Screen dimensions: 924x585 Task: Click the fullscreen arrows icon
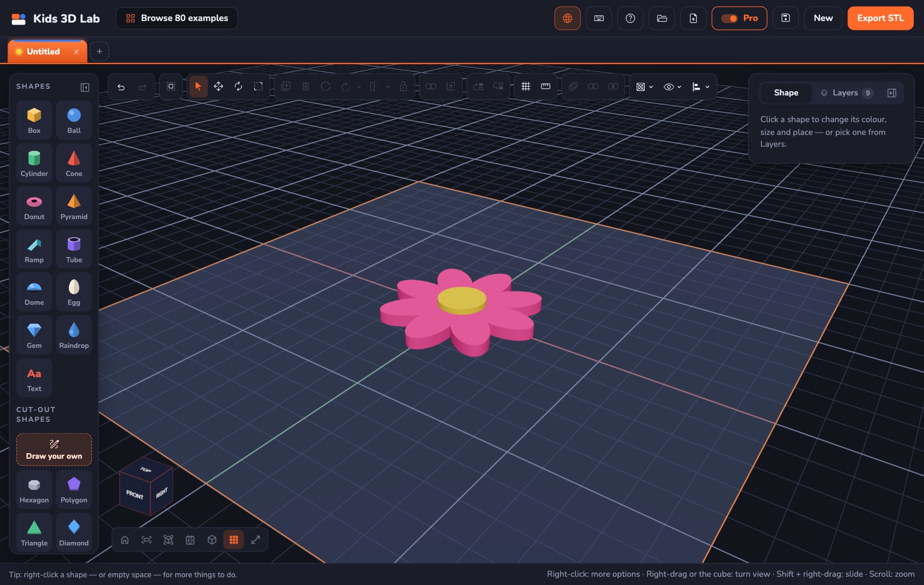(256, 540)
